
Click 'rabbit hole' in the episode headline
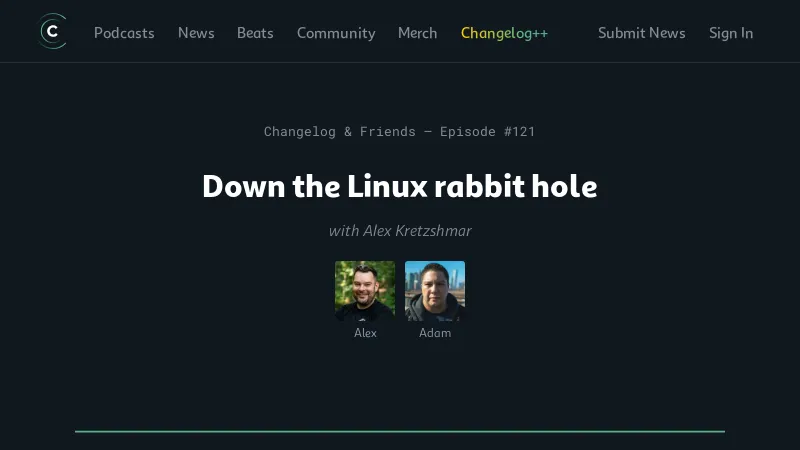[x=516, y=186]
